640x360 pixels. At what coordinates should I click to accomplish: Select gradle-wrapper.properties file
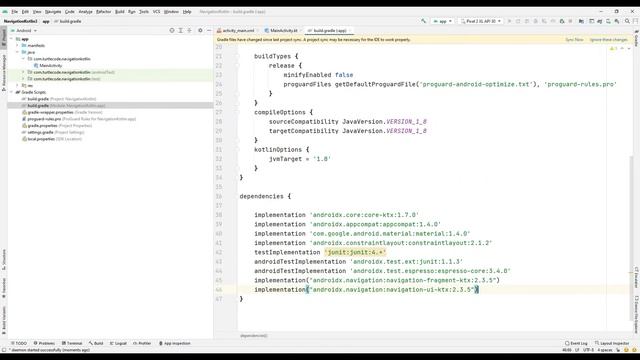(x=62, y=112)
